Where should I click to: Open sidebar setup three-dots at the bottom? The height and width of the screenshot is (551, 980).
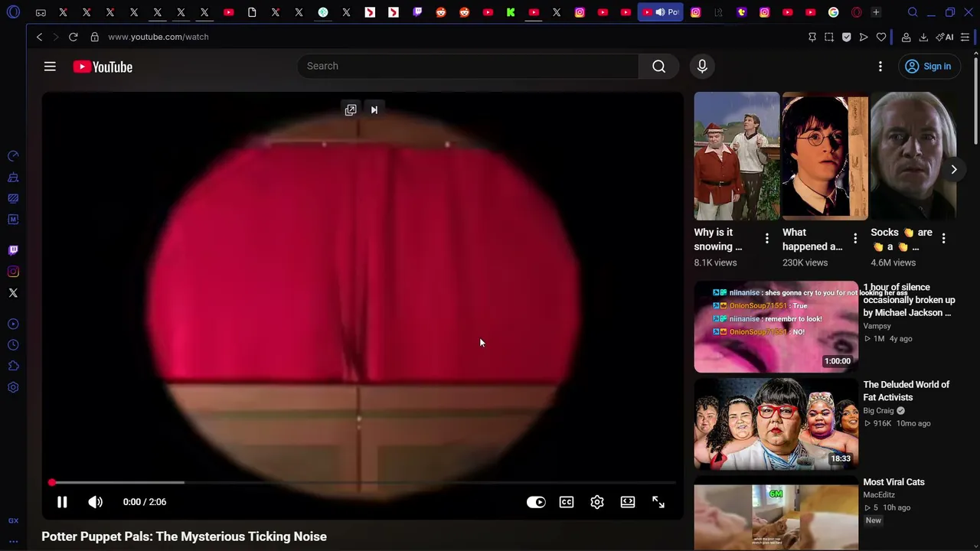pyautogui.click(x=13, y=541)
